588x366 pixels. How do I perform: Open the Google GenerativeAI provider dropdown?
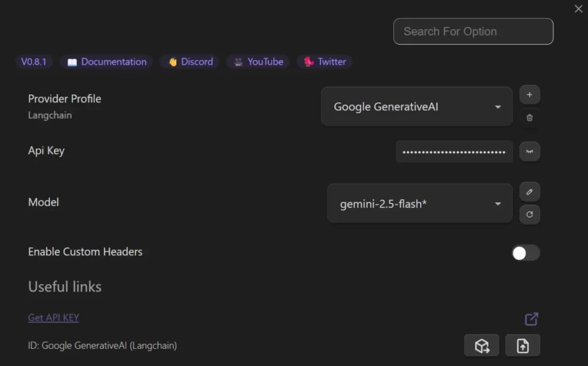click(416, 106)
